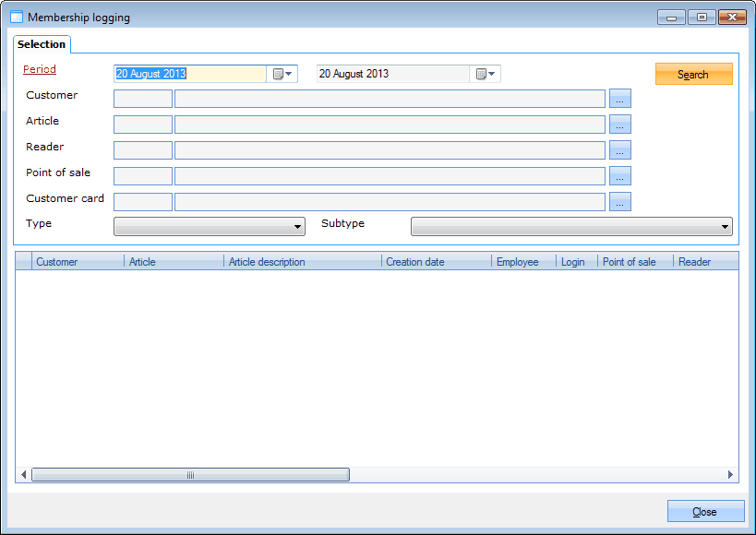The width and height of the screenshot is (756, 535).
Task: Click the Employee column header
Action: tap(522, 262)
